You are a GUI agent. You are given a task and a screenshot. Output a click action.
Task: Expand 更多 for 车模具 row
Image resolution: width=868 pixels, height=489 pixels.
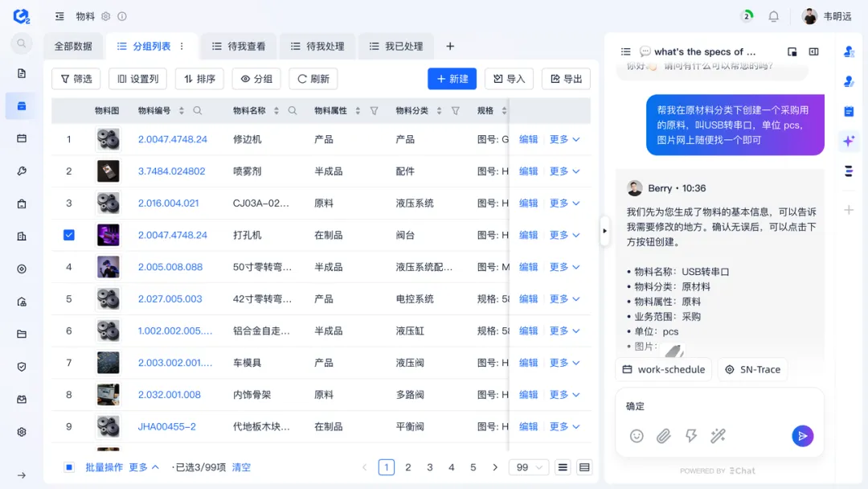pos(565,363)
